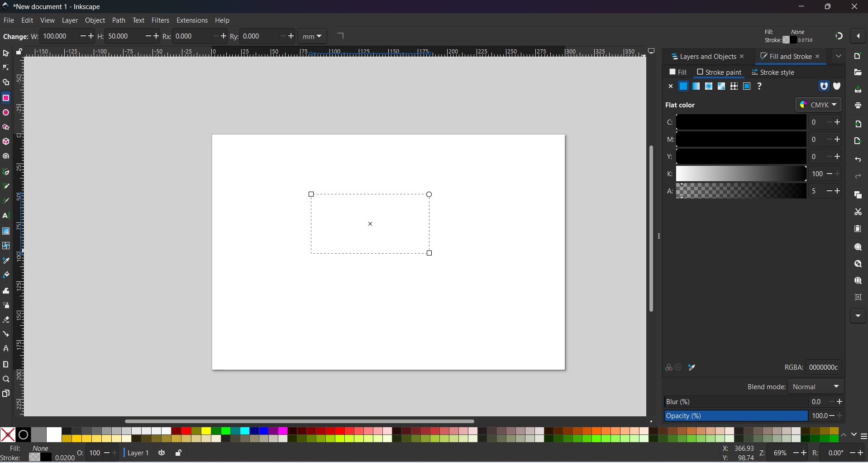The image size is (868, 463).
Task: Select the Zoom tool
Action: coord(6,380)
